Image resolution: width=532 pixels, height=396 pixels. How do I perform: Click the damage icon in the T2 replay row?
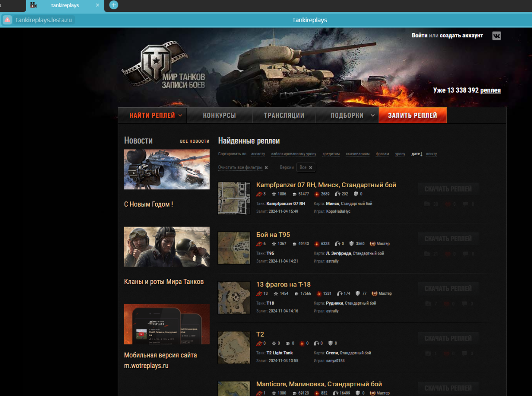coord(302,343)
